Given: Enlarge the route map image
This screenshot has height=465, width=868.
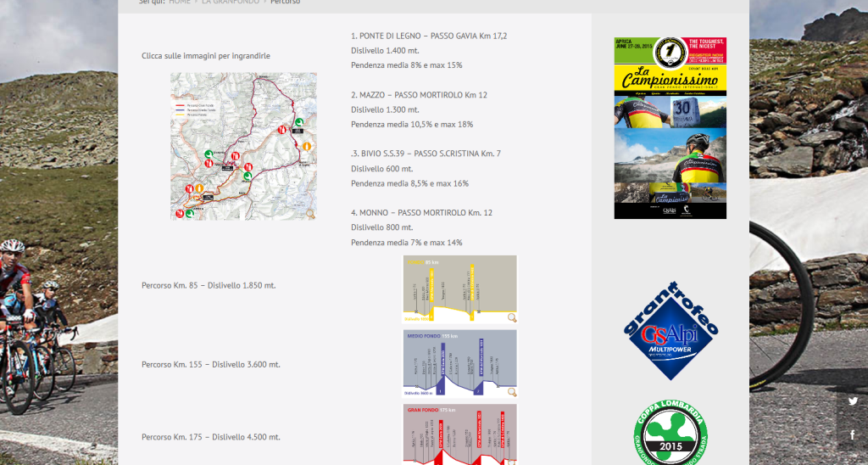Looking at the screenshot, I should pyautogui.click(x=243, y=146).
